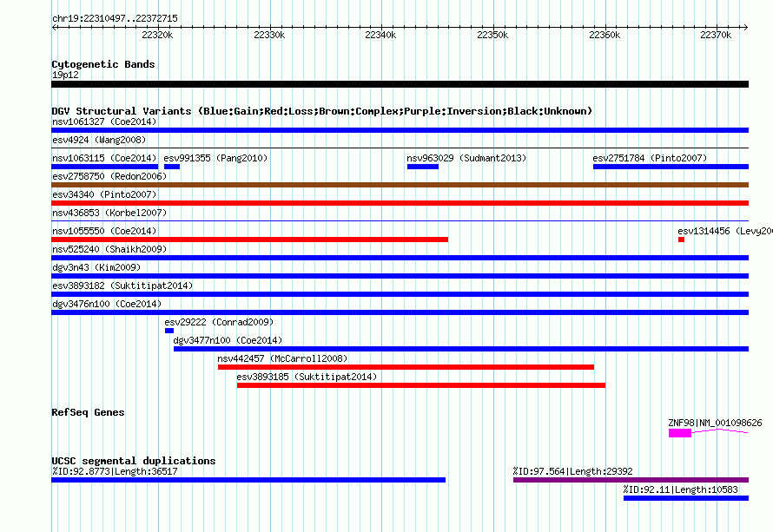Open the nsv436853 (Korbel2007) label
Viewport: 773px width, 532px height.
click(x=109, y=213)
